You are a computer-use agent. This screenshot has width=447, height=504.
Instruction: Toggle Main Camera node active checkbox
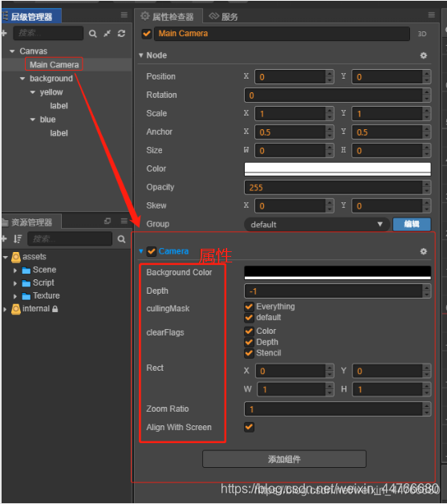(x=147, y=34)
